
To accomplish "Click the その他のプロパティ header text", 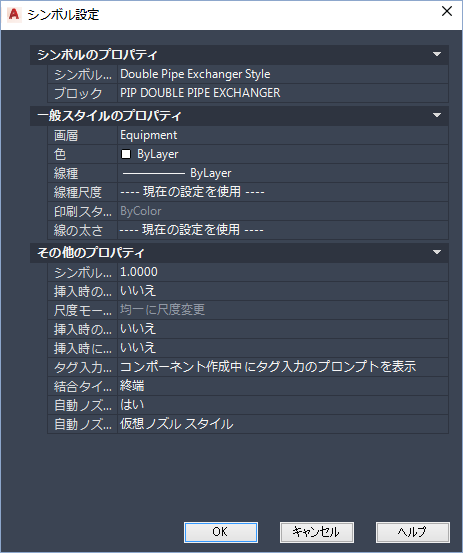I will tap(91, 253).
